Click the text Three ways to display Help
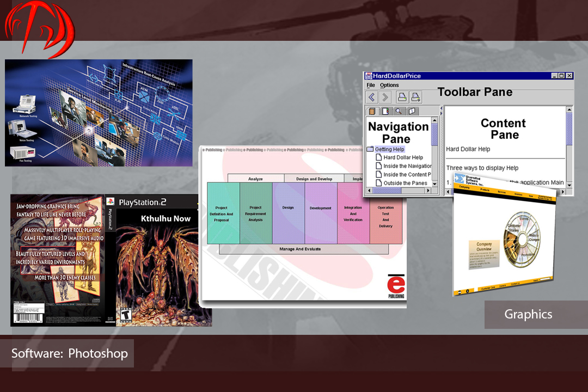 (x=482, y=168)
